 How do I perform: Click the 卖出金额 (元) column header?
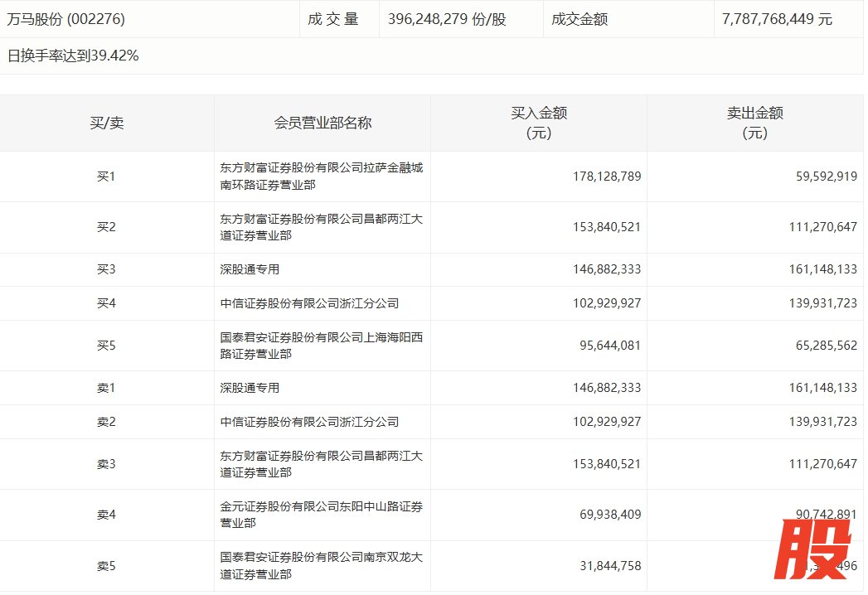point(754,123)
